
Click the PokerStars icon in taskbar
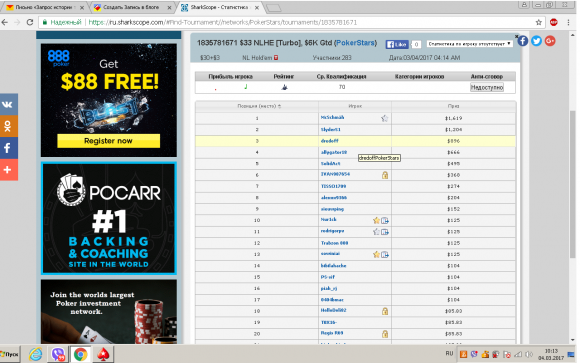click(103, 354)
